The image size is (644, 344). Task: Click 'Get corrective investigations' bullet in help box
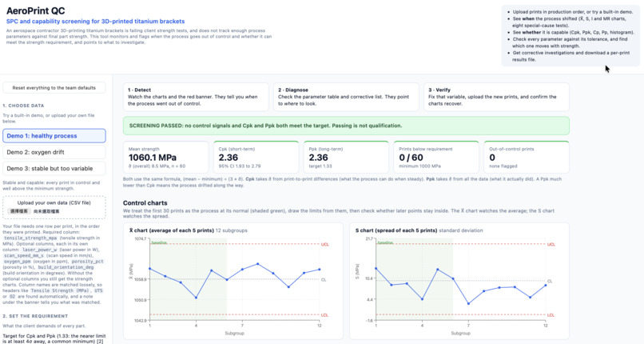click(x=571, y=56)
